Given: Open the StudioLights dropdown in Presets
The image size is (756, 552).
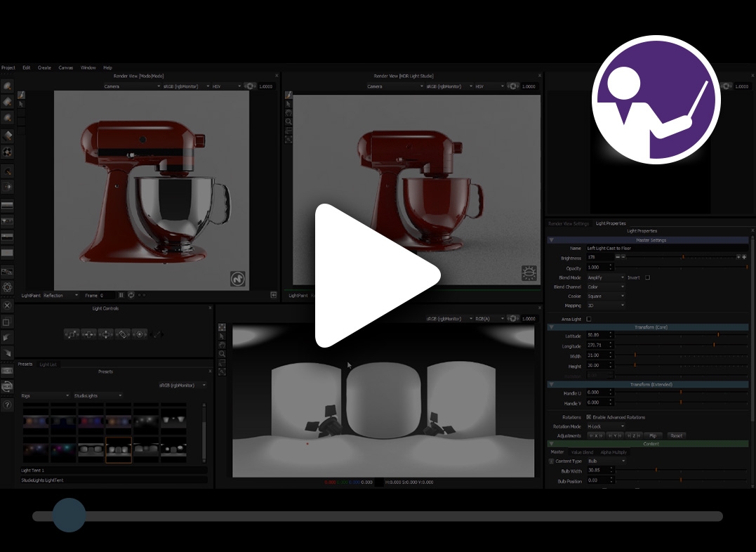Looking at the screenshot, I should [98, 395].
